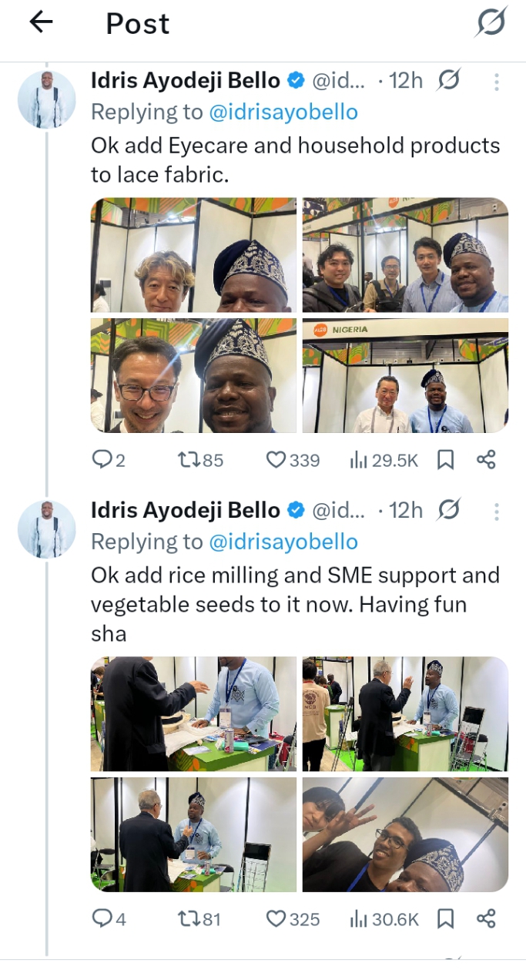
Task: Like the post with 325 likes
Action: click(276, 918)
